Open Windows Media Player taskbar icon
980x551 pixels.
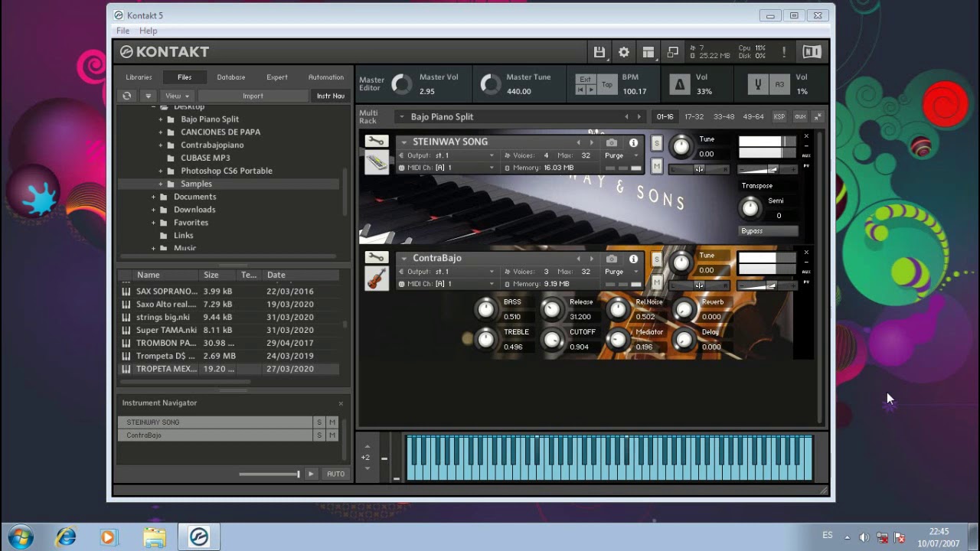(108, 537)
